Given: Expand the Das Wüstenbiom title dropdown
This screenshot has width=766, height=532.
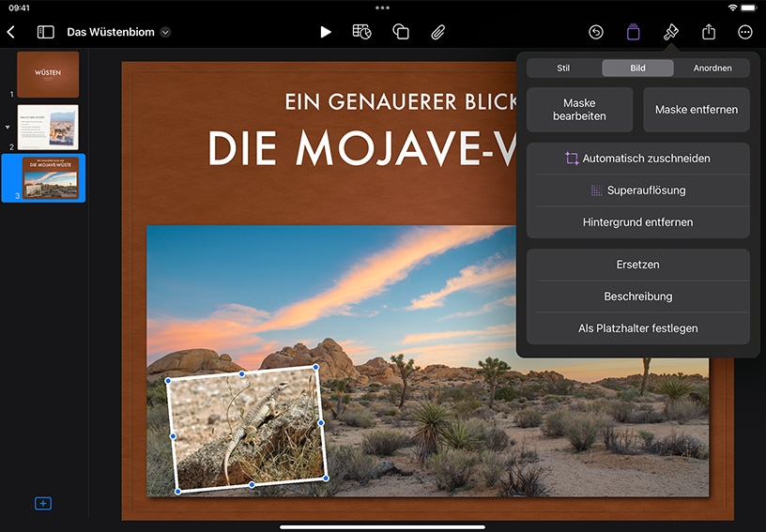Looking at the screenshot, I should (165, 32).
